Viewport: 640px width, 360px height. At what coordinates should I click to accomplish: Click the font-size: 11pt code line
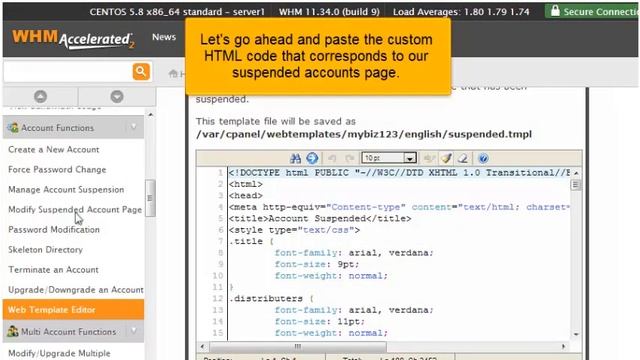point(320,321)
